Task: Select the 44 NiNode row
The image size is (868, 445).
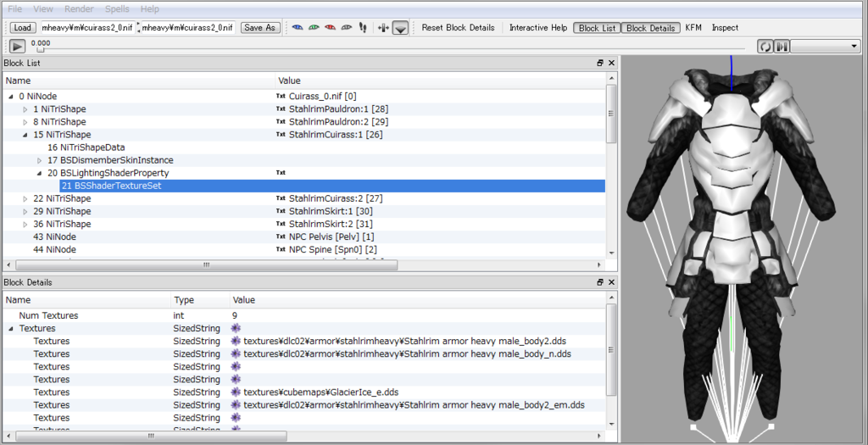Action: pos(303,249)
